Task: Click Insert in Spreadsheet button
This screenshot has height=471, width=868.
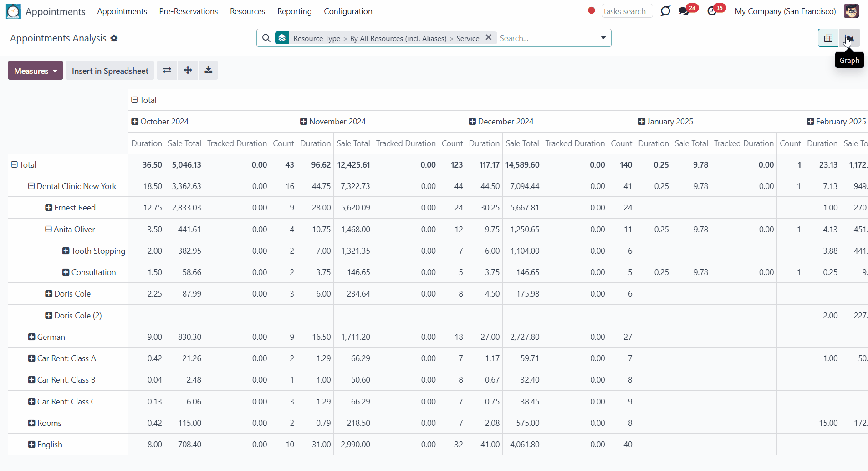Action: click(x=110, y=71)
